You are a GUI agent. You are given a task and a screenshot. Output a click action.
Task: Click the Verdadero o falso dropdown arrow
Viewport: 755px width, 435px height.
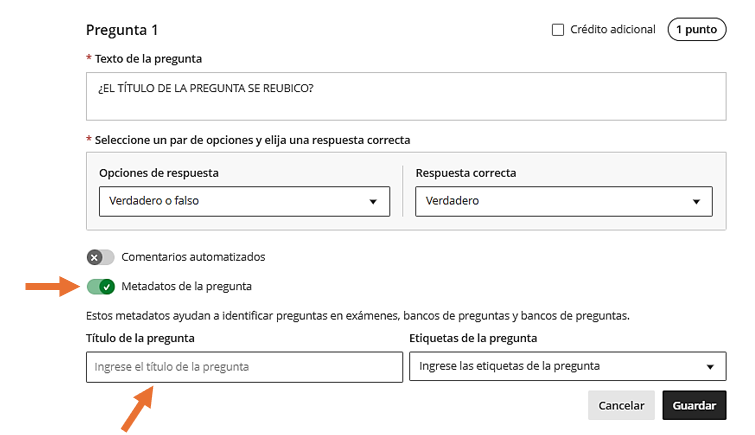click(x=373, y=202)
